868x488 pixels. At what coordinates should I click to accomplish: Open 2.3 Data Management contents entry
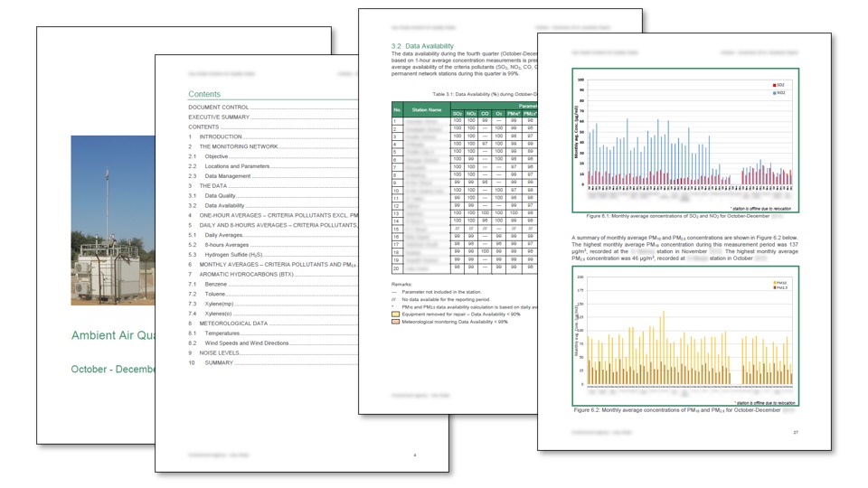[x=230, y=176]
